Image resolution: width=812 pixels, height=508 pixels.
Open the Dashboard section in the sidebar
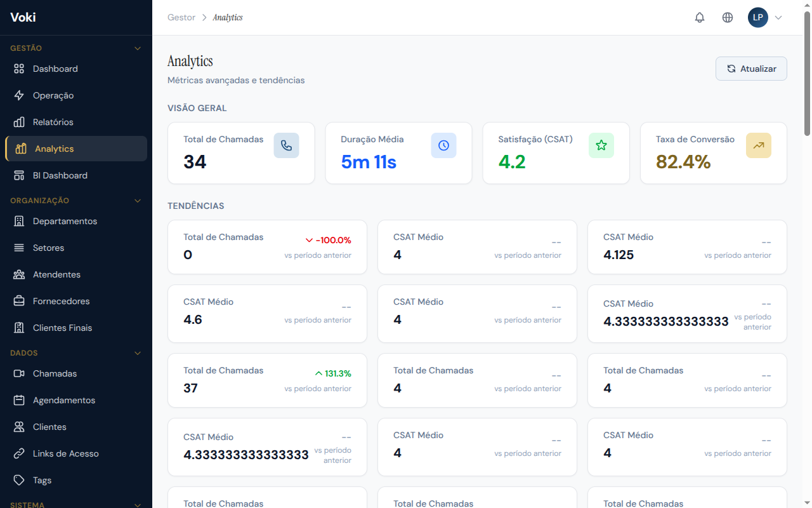(x=55, y=69)
